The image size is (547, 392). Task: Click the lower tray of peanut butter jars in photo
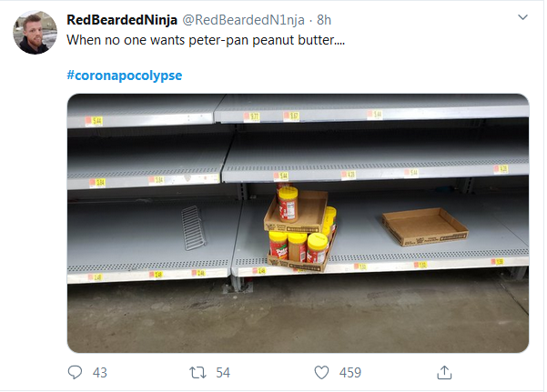point(302,248)
